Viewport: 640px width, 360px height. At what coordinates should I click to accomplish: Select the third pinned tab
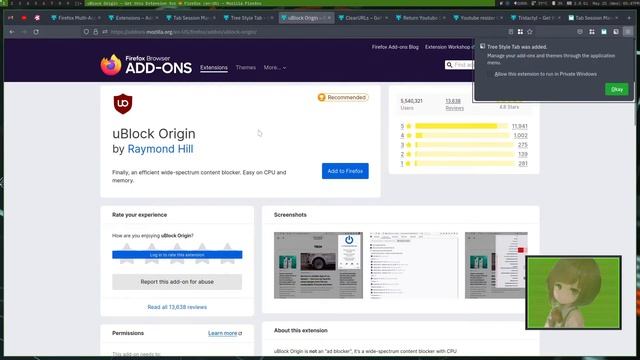coord(37,18)
